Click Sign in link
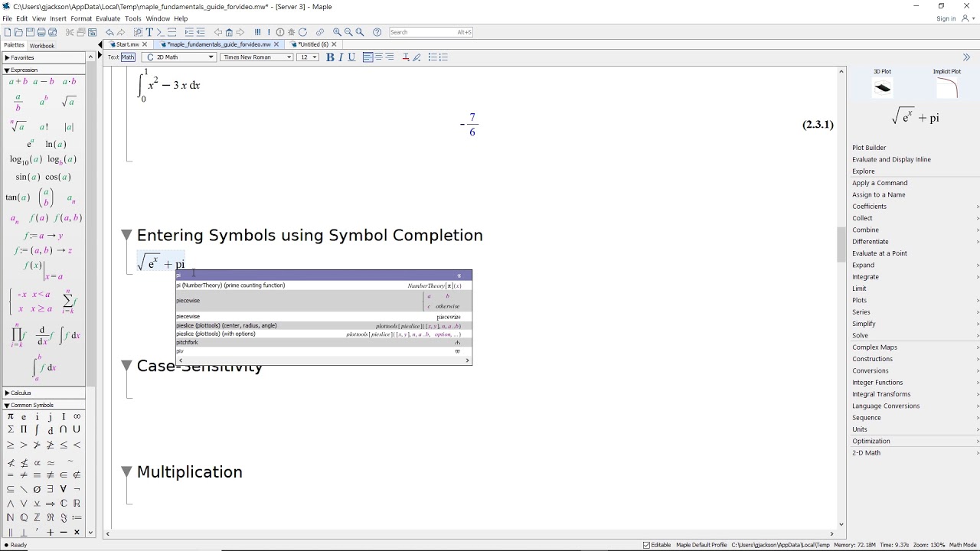The image size is (980, 551). click(946, 18)
